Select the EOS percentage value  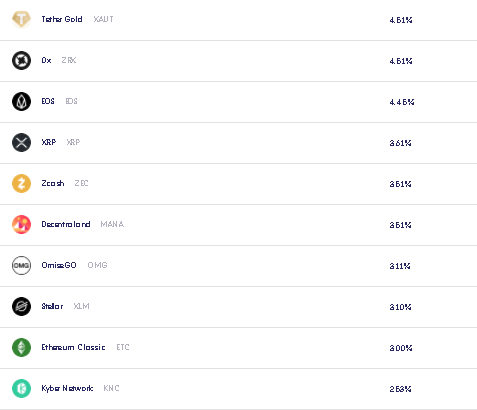tap(402, 102)
